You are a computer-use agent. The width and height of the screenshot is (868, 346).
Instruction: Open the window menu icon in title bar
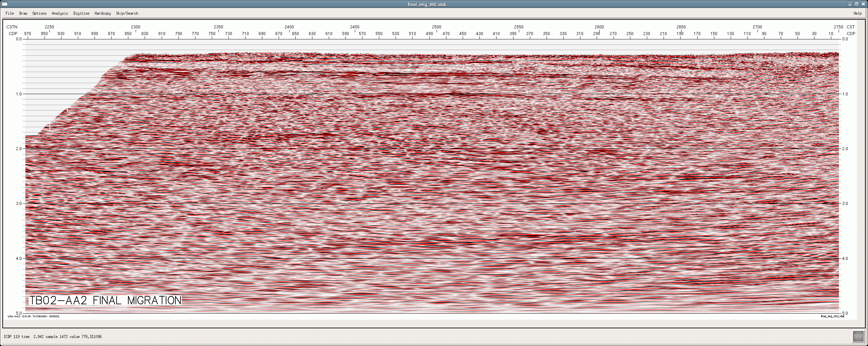[x=5, y=4]
